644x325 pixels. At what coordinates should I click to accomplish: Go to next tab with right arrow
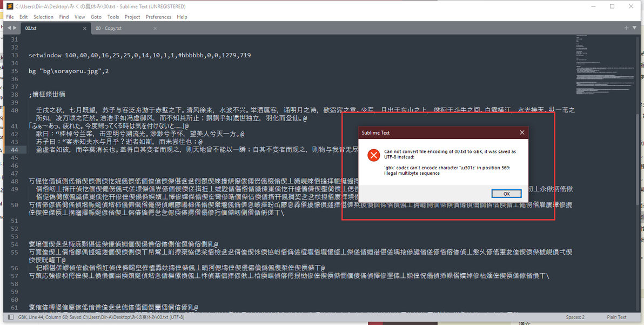(15, 28)
